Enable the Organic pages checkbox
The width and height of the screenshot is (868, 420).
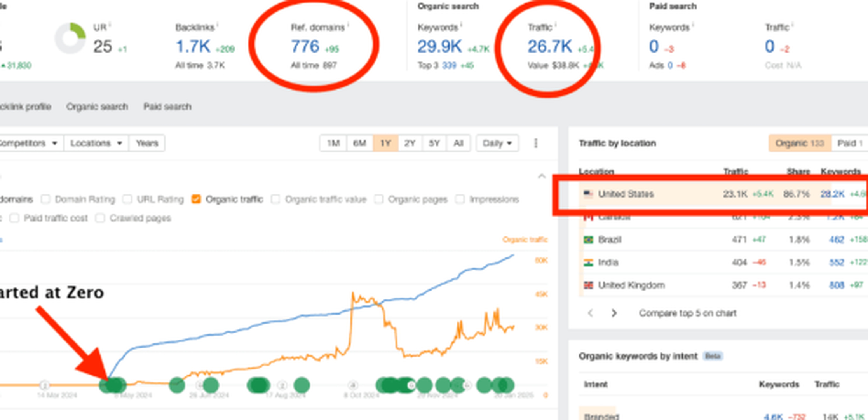pos(378,199)
